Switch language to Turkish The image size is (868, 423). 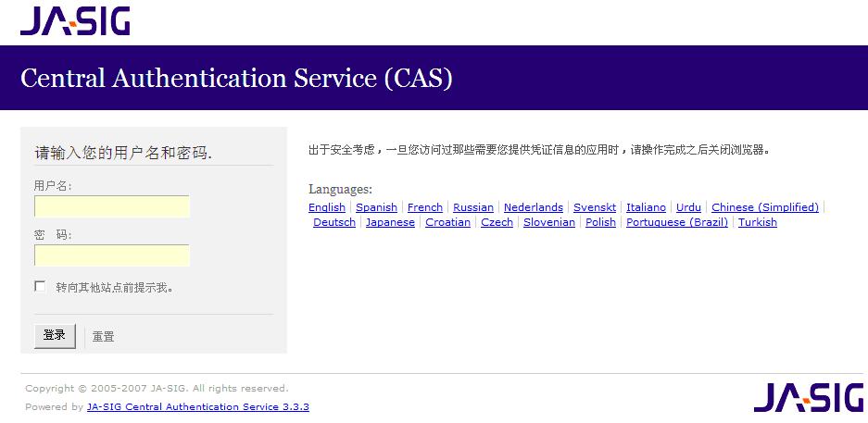coord(758,222)
